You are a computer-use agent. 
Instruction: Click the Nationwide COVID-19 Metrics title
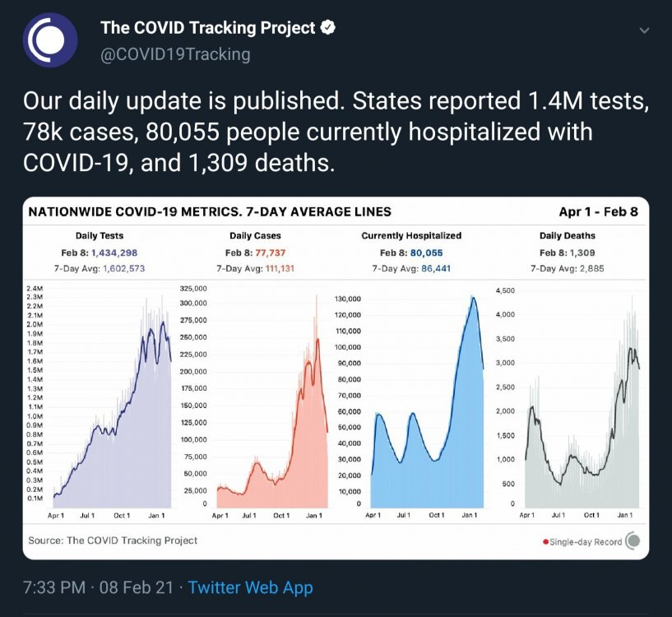pyautogui.click(x=210, y=211)
